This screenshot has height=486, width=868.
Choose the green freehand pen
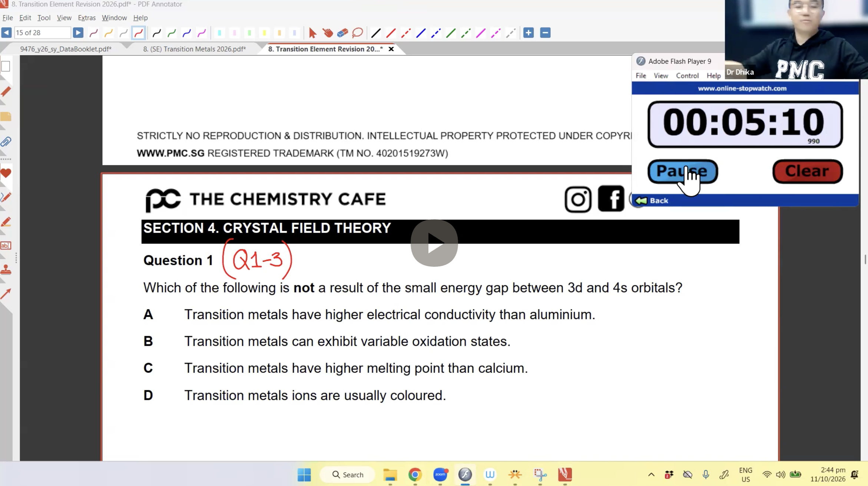172,33
